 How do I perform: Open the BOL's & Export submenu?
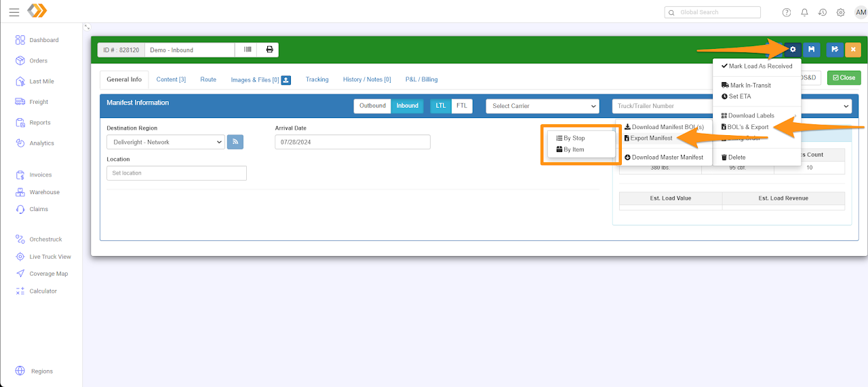(x=757, y=127)
